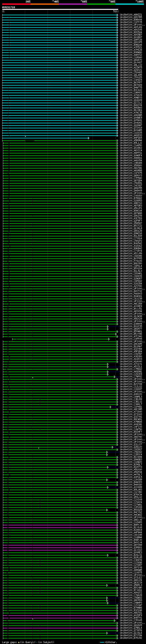Click the purple ~60% identity legend segment
Image resolution: width=146 pixels, height=644 pixels.
click(x=73, y=4)
